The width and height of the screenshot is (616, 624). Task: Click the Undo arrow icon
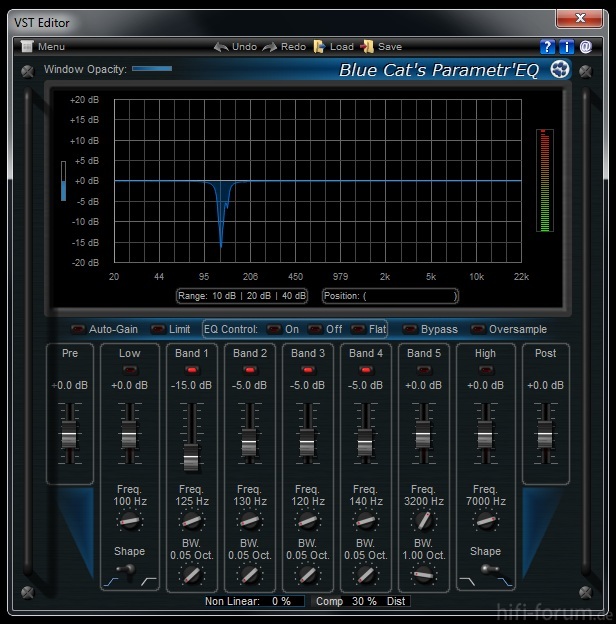[220, 47]
